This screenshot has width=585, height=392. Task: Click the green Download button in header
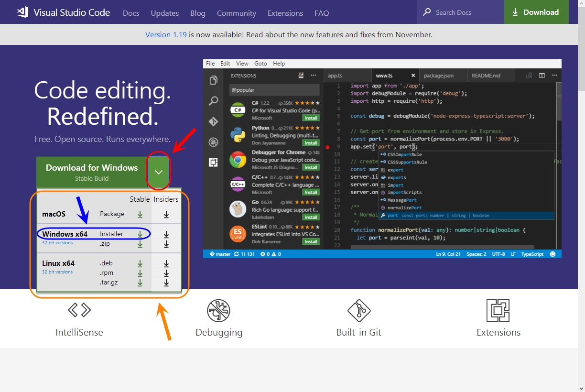click(x=536, y=12)
